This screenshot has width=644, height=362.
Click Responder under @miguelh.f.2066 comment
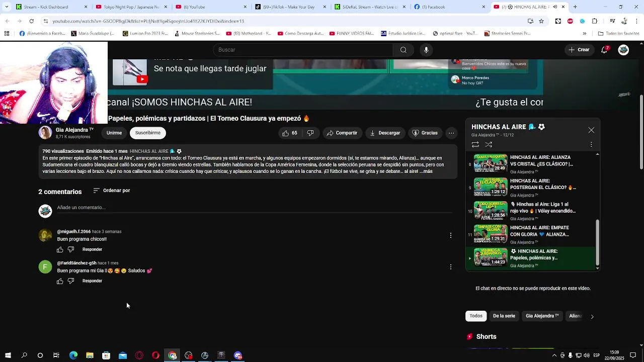point(92,249)
